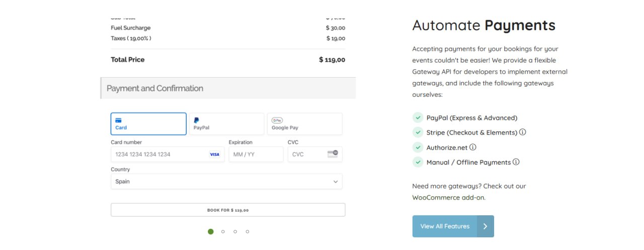The image size is (644, 250).
Task: Select the fourth carousel dot indicator
Action: point(248,232)
